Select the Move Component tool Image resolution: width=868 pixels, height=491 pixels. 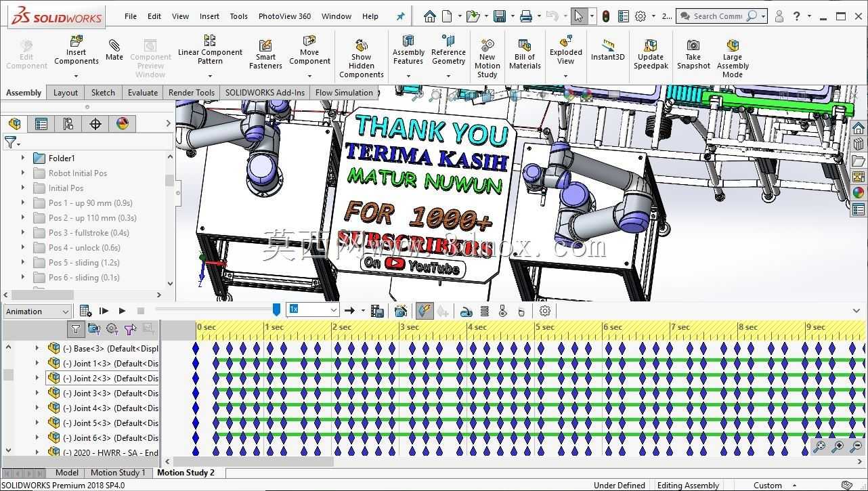tap(309, 51)
